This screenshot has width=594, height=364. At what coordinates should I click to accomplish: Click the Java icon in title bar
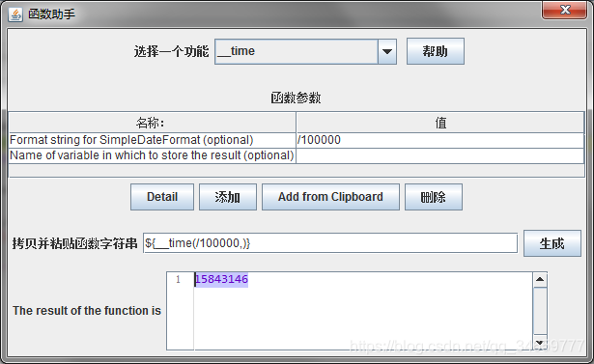(x=15, y=14)
